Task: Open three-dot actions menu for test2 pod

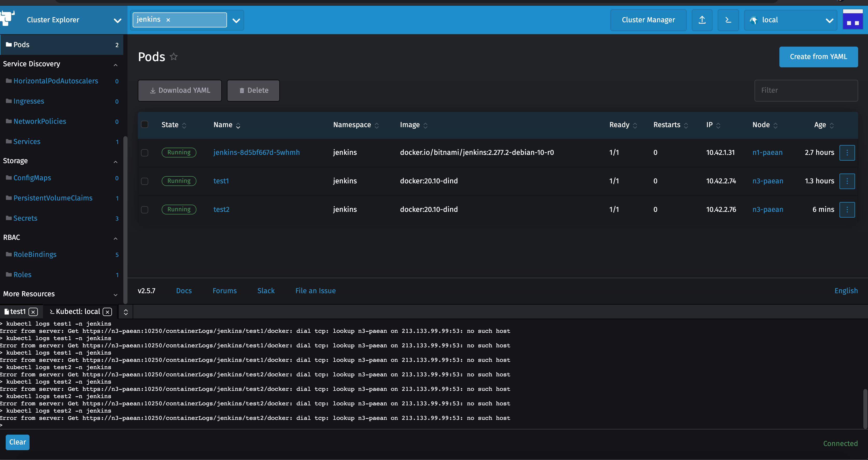Action: click(x=847, y=210)
